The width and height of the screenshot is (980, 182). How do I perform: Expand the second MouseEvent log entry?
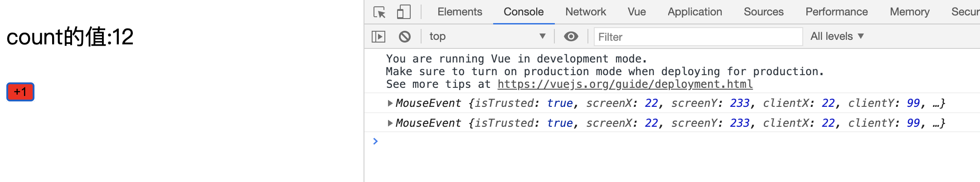click(x=390, y=123)
